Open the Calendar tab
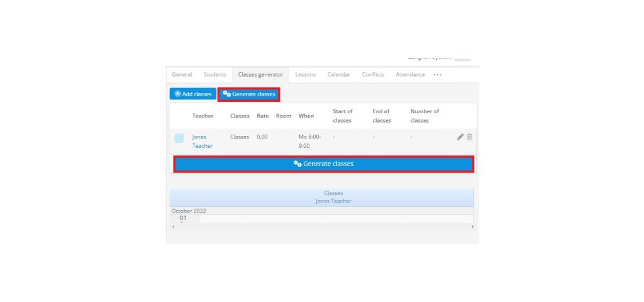The image size is (644, 302). (x=338, y=75)
